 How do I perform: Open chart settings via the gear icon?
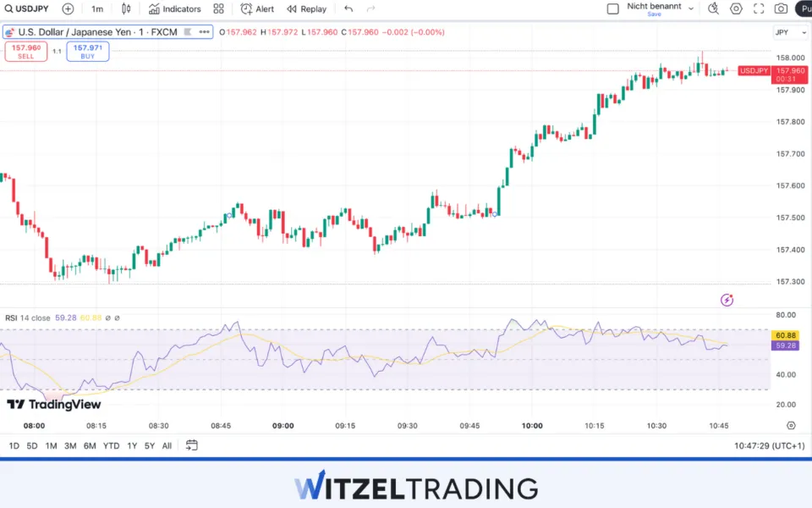pyautogui.click(x=735, y=8)
